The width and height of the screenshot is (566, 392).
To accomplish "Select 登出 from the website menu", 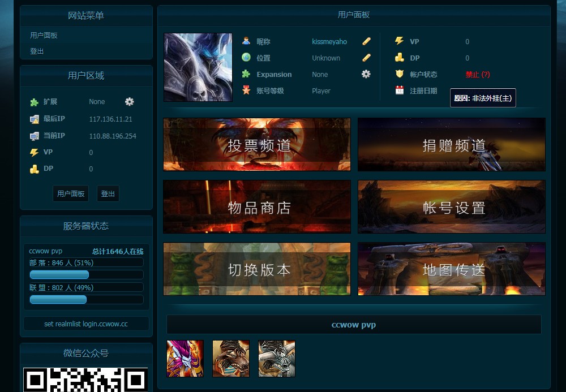I will click(x=37, y=50).
